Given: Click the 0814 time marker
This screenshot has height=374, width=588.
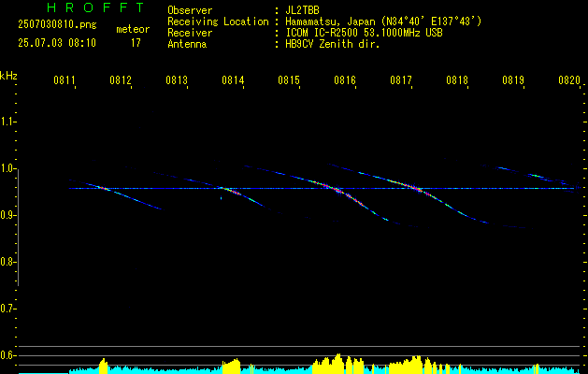Looking at the screenshot, I should 233,80.
